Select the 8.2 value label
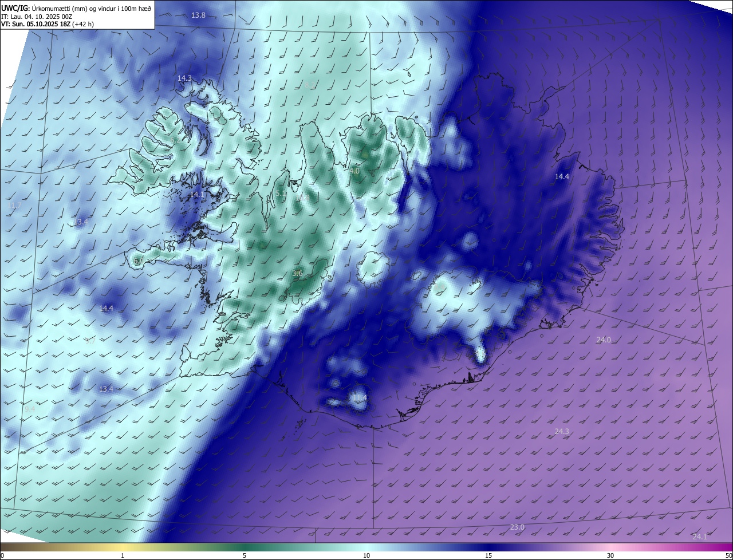 click(x=309, y=85)
